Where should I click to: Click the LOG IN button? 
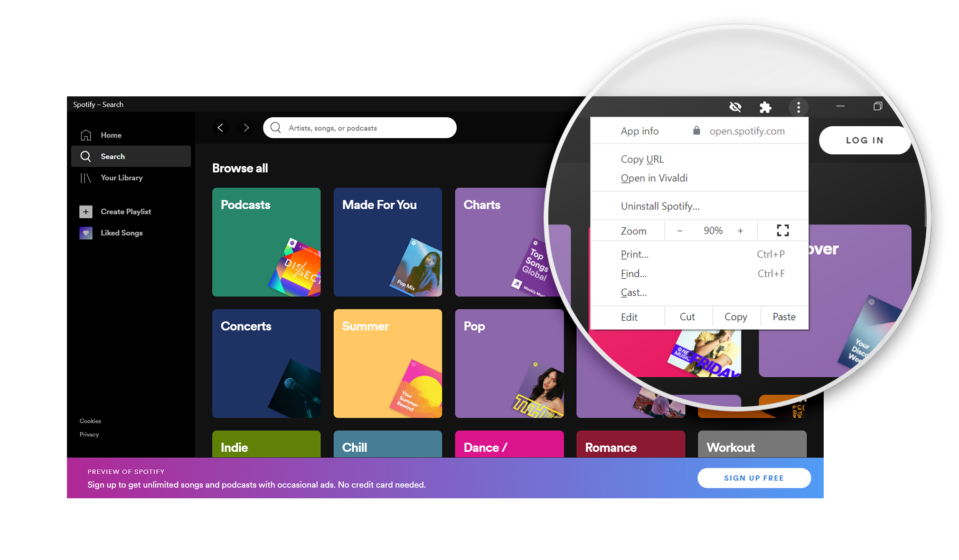tap(865, 140)
